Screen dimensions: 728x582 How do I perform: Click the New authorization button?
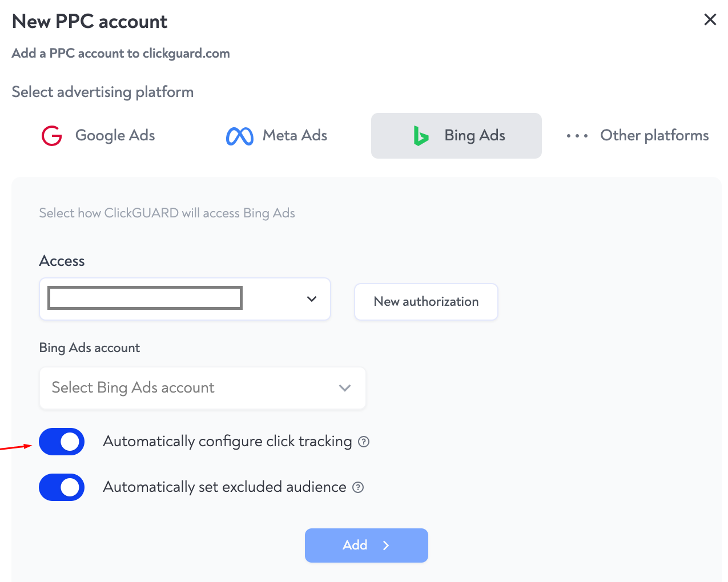[426, 302]
